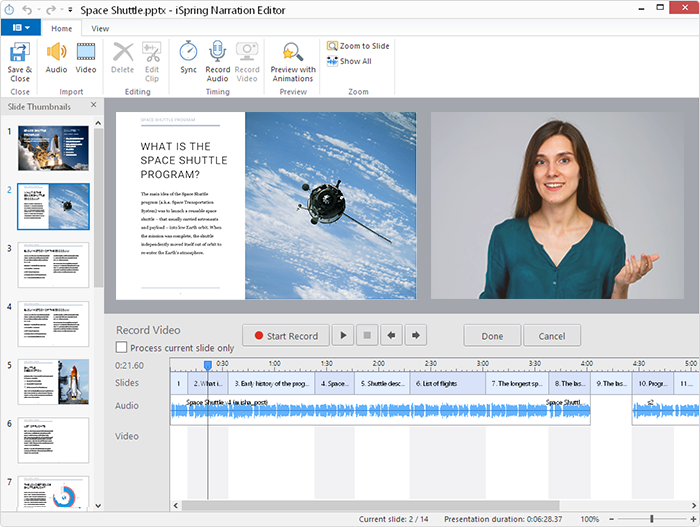Open the Undo history dropdown arrow
This screenshot has height=527, width=700.
coord(39,10)
